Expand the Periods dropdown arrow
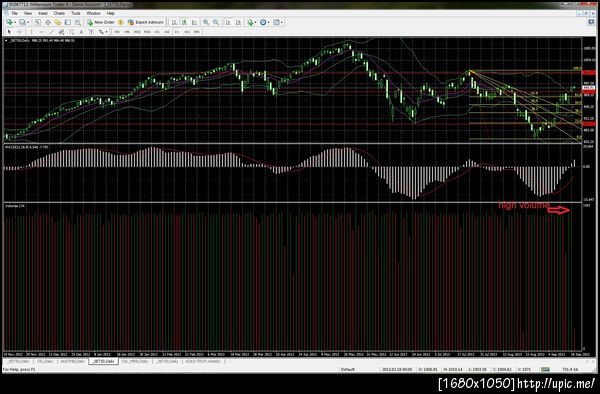This screenshot has height=394, width=600. coord(269,22)
